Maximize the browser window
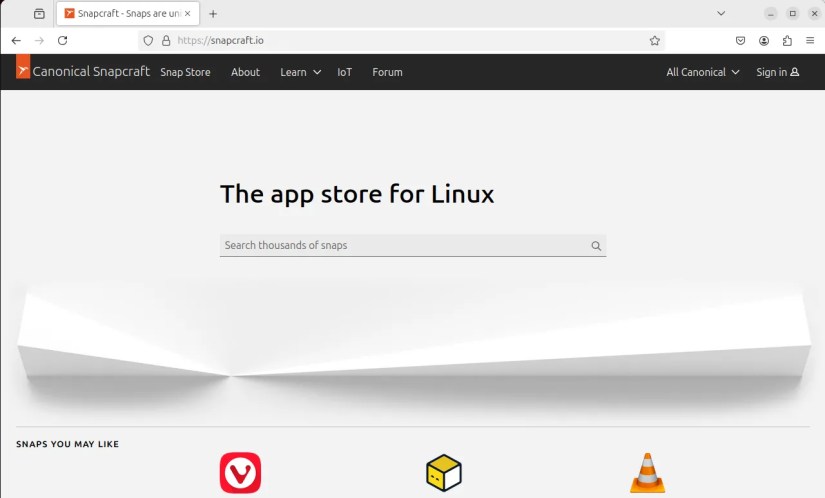Viewport: 825px width, 498px height. [x=792, y=14]
